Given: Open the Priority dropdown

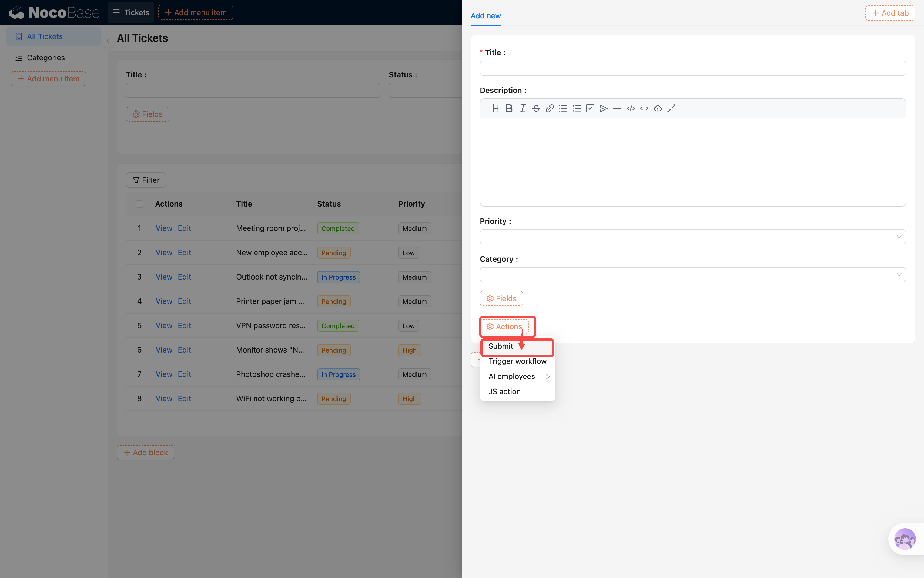Looking at the screenshot, I should click(692, 237).
